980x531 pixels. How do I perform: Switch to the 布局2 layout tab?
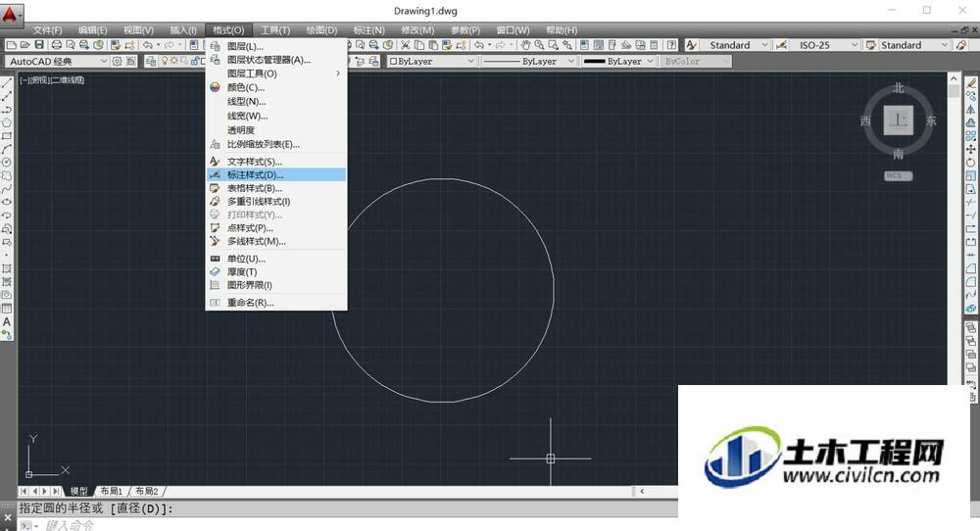pyautogui.click(x=147, y=491)
